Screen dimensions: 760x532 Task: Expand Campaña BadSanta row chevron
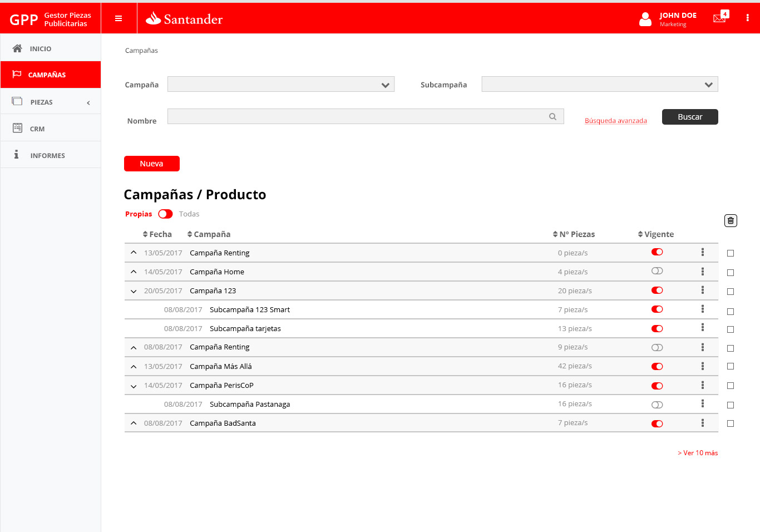[134, 423]
